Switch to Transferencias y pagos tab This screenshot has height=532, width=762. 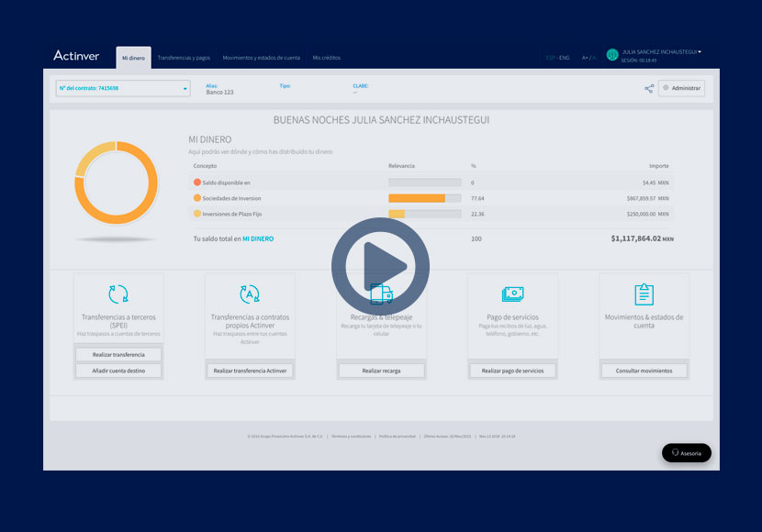click(184, 58)
